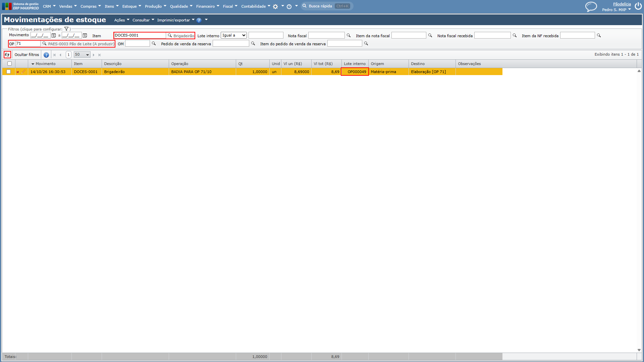Screen dimensions: 644x362
Task: Click the refresh grid icon
Action: (7, 55)
